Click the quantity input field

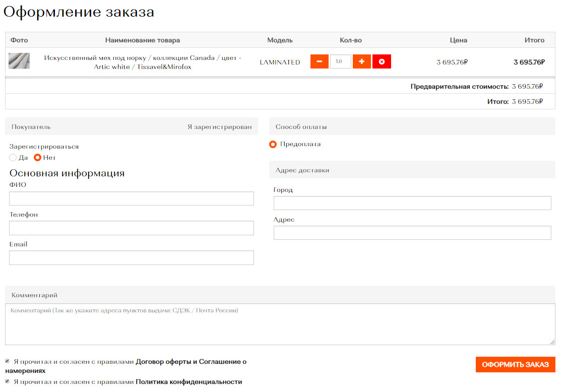tap(340, 61)
